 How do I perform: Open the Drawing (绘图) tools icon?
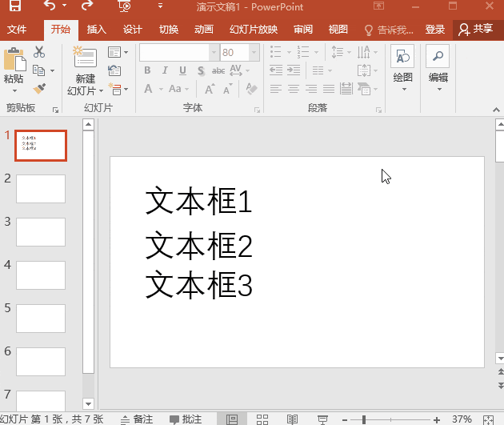(402, 56)
